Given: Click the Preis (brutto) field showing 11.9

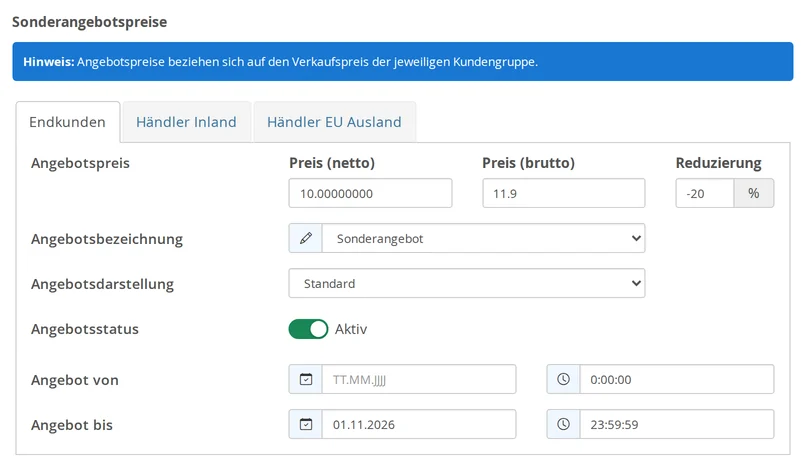Looking at the screenshot, I should [563, 194].
